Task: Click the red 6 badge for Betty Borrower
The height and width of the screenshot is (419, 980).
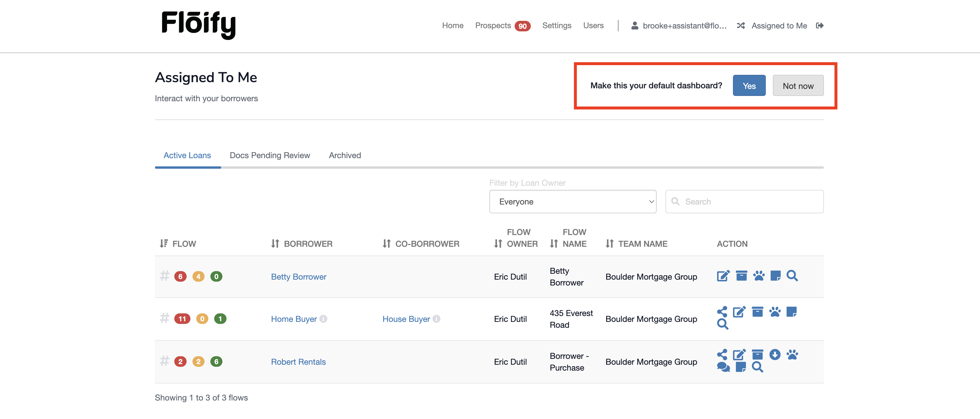Action: point(180,277)
